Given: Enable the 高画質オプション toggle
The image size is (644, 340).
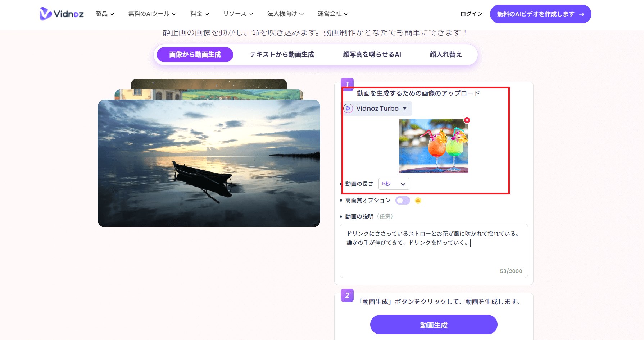Looking at the screenshot, I should click(403, 200).
